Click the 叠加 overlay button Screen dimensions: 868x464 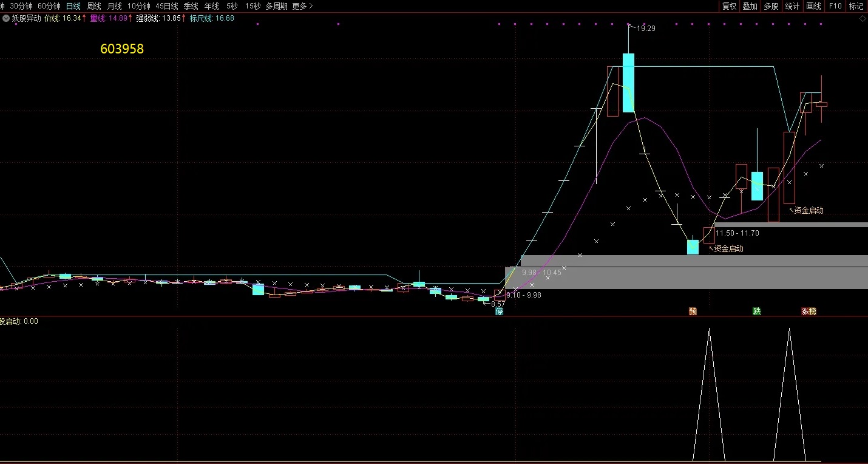750,6
